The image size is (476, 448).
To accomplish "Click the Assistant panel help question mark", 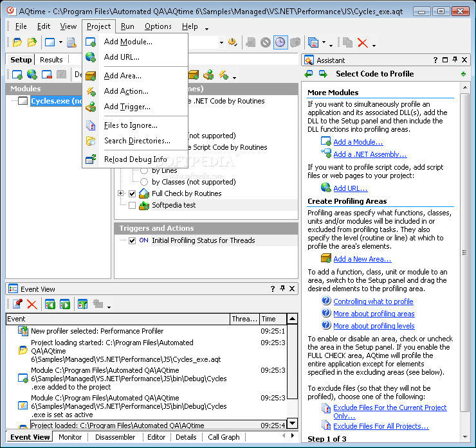I will tap(435, 60).
